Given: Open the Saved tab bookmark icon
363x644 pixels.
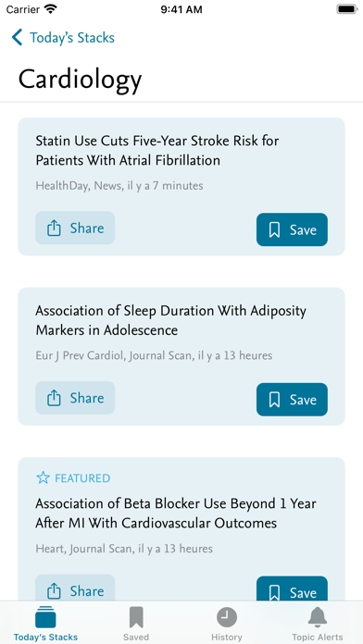Looking at the screenshot, I should (136, 617).
